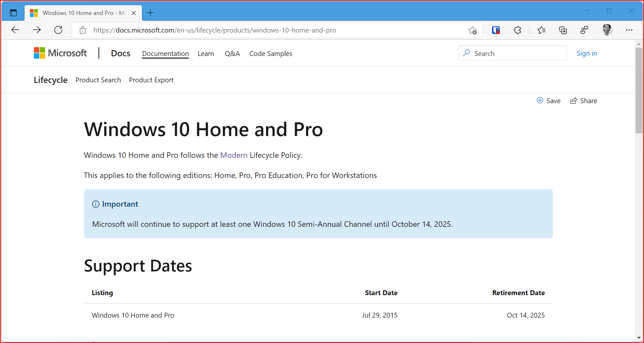Maximize the browser window

pyautogui.click(x=609, y=11)
